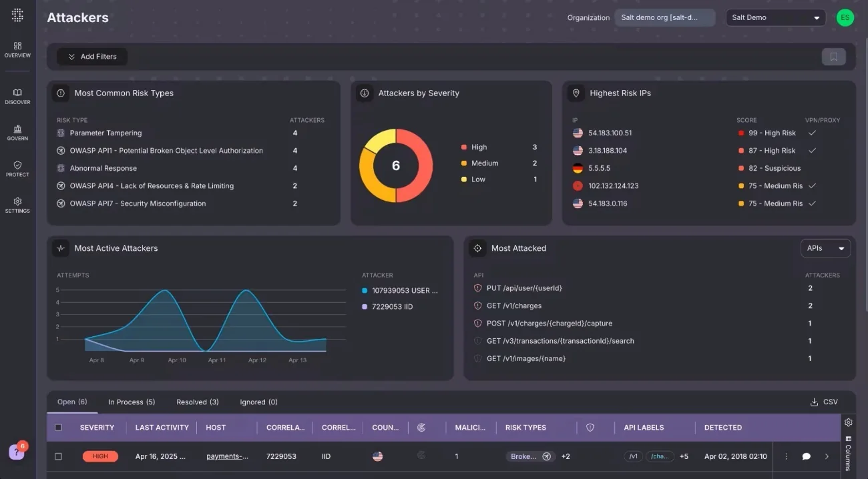Switch to the In Process (5) tab
The height and width of the screenshot is (479, 868).
tap(132, 402)
